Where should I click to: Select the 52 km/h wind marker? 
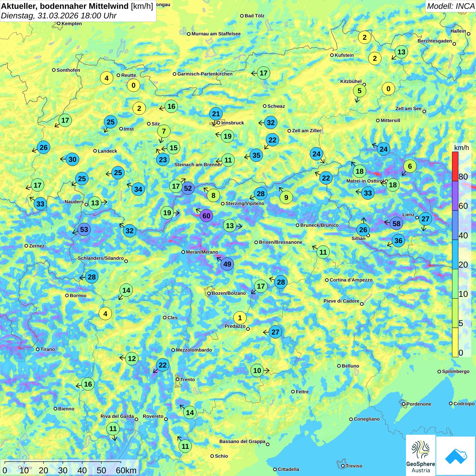pyautogui.click(x=188, y=188)
